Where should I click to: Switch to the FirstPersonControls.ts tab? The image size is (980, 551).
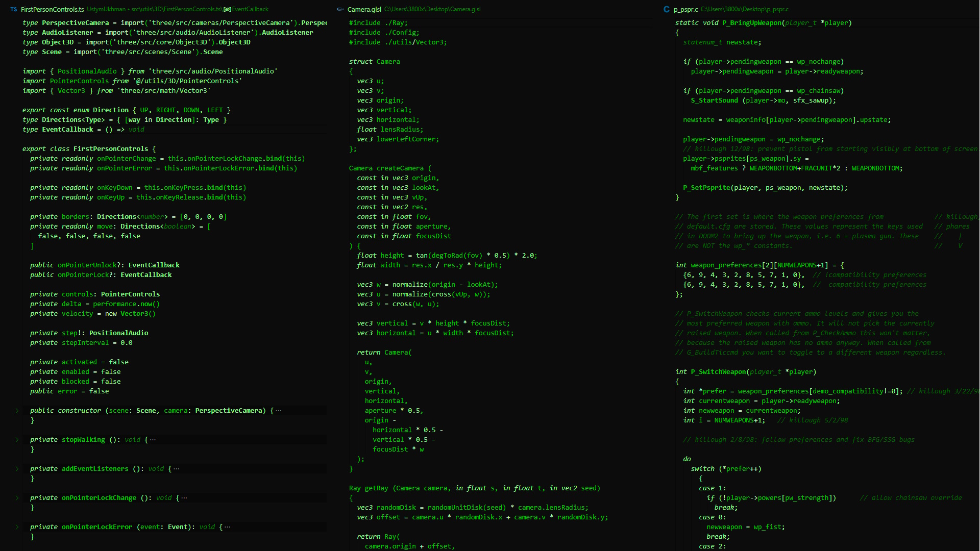[x=52, y=9]
